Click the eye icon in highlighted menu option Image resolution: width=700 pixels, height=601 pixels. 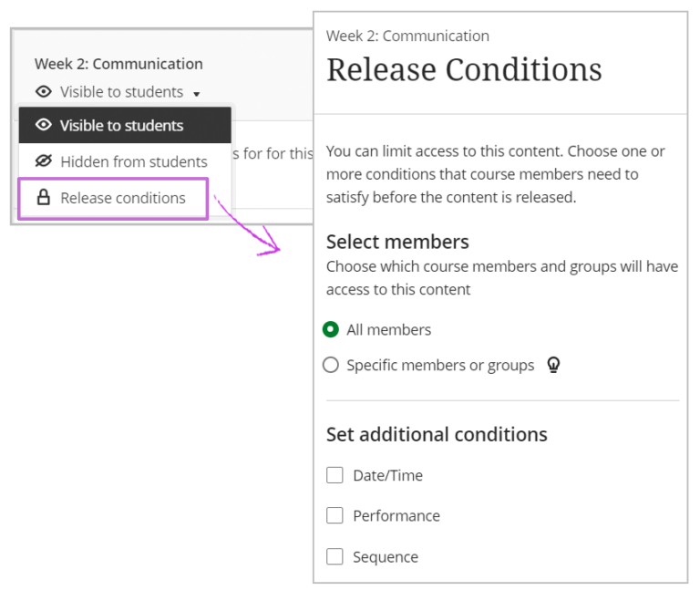click(x=43, y=125)
